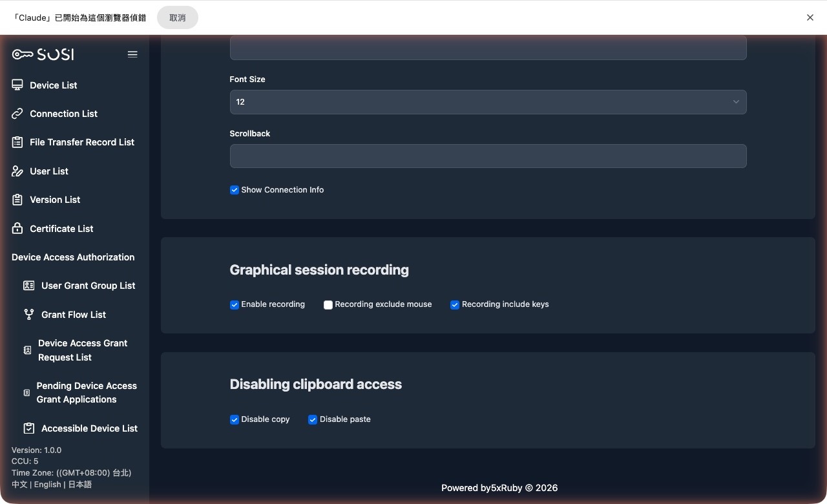Click inside the Scrollback input field

point(488,156)
